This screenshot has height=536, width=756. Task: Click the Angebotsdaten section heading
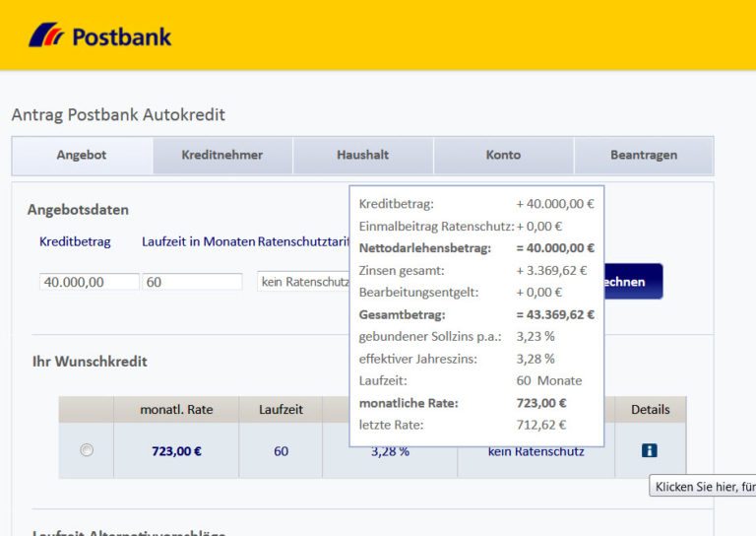click(x=78, y=210)
